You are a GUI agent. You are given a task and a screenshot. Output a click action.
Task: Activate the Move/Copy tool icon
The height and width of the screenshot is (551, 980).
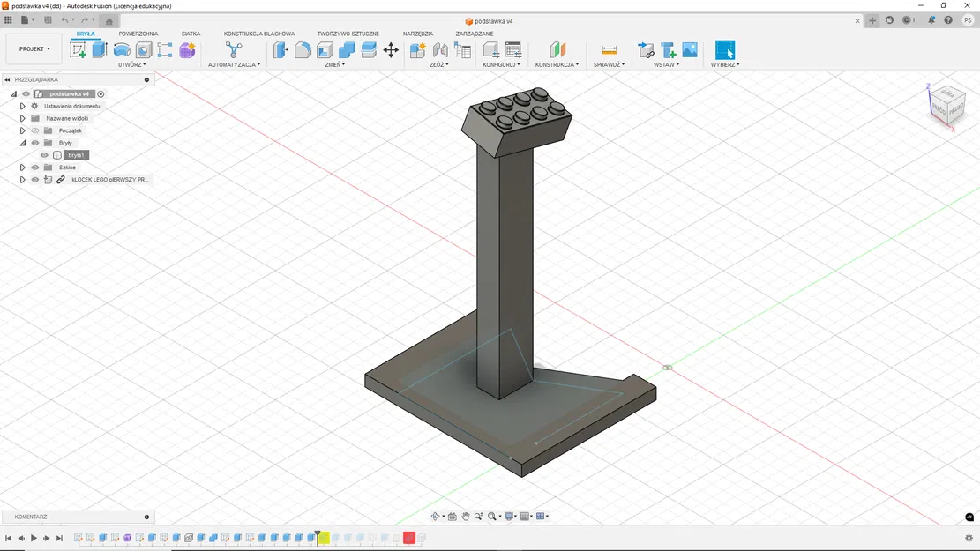coord(391,50)
